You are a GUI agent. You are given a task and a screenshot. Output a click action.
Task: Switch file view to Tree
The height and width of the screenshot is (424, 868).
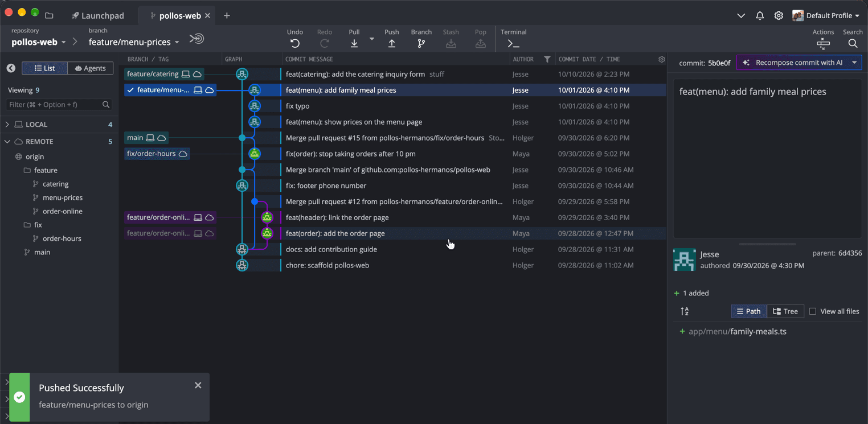[x=785, y=311]
